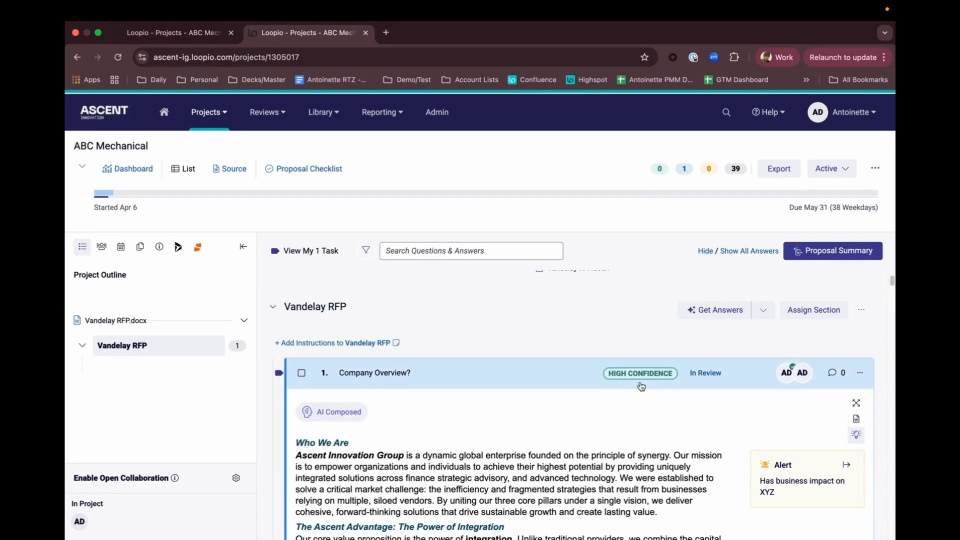Collapse the Vandelay RFP section heading chevron
Screen dimensions: 960x540
(273, 307)
